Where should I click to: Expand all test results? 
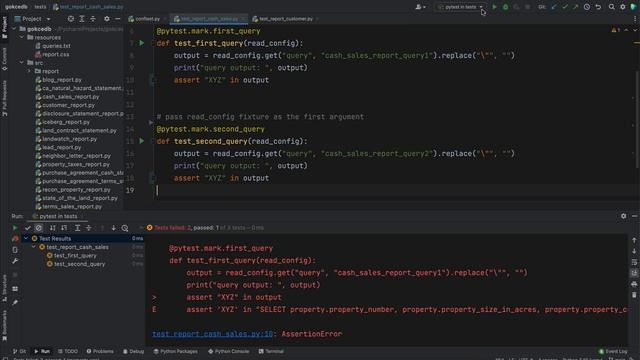coord(77,228)
